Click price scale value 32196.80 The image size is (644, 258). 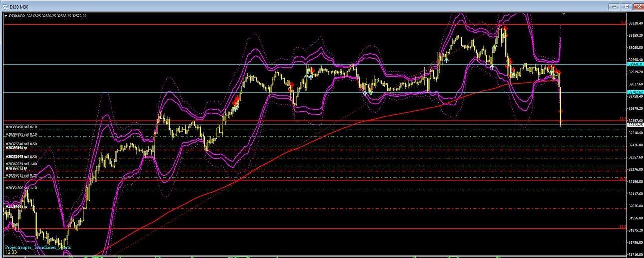(x=635, y=181)
